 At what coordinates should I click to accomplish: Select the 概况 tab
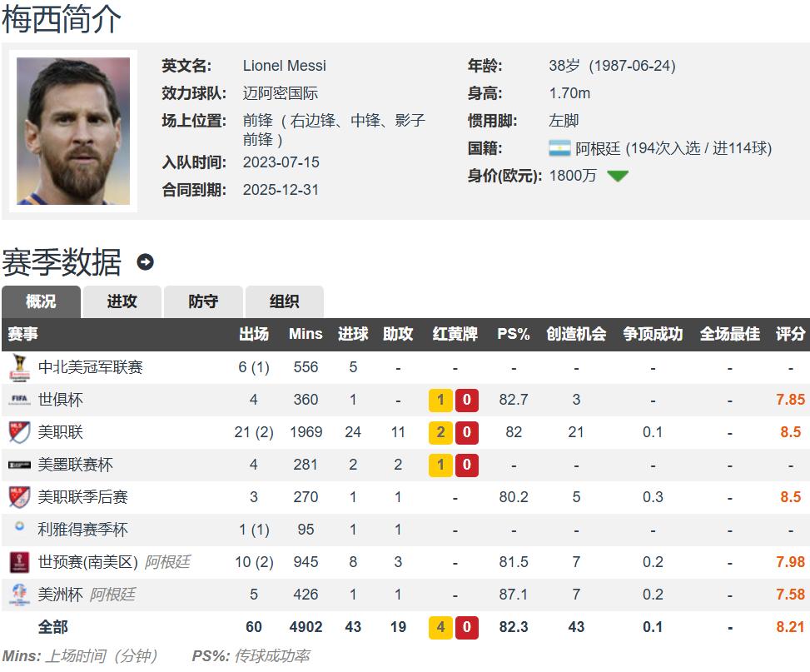point(41,301)
